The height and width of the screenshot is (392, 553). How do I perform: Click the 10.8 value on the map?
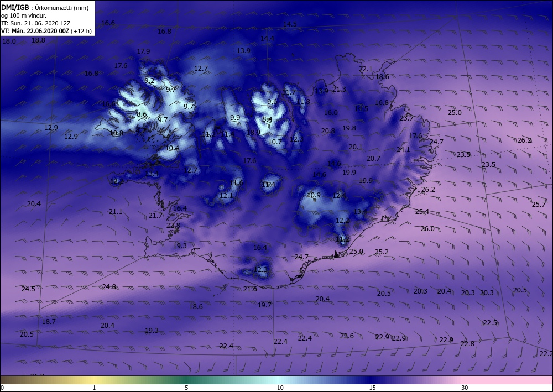click(116, 133)
